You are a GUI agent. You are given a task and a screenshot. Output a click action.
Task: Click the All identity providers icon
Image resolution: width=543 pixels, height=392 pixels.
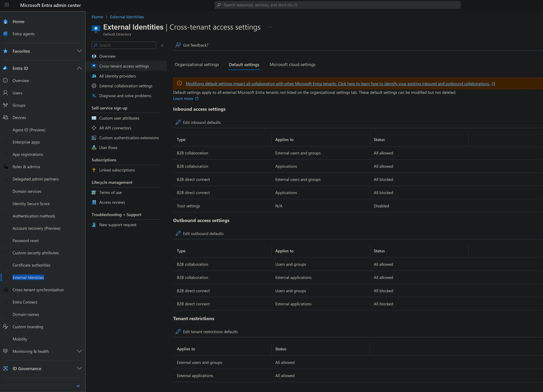pos(94,76)
